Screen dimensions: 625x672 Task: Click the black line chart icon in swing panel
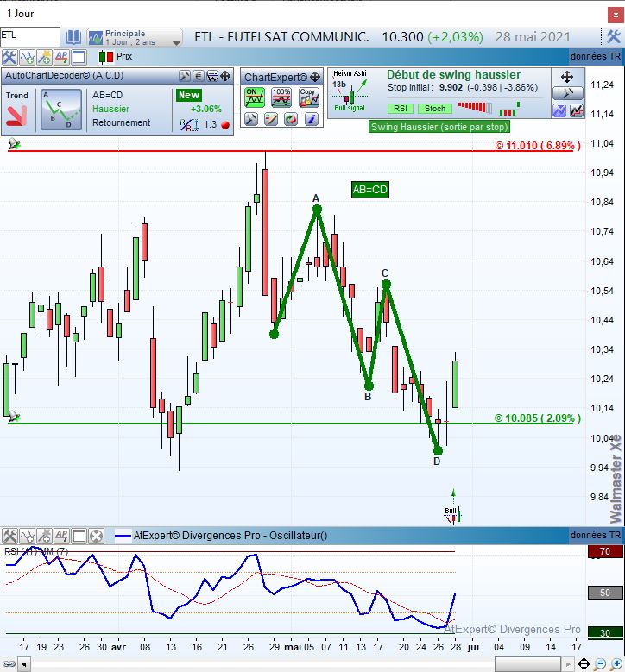coord(577,110)
